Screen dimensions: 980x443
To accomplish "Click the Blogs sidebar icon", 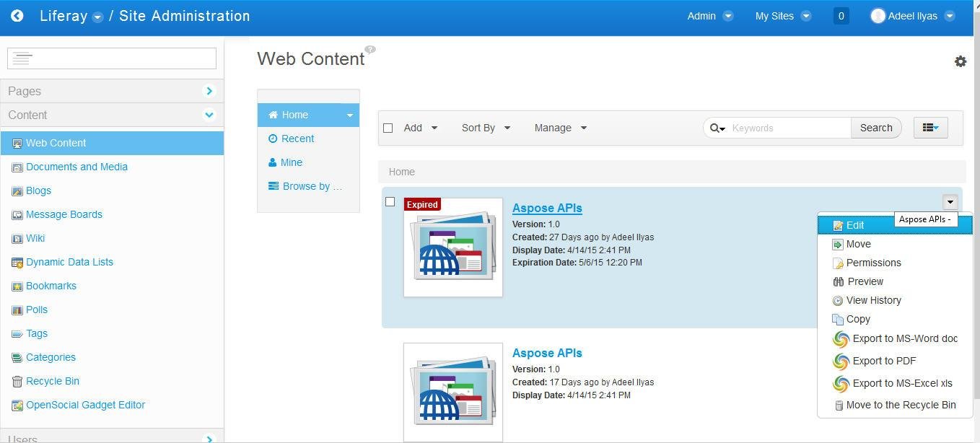I will (17, 191).
